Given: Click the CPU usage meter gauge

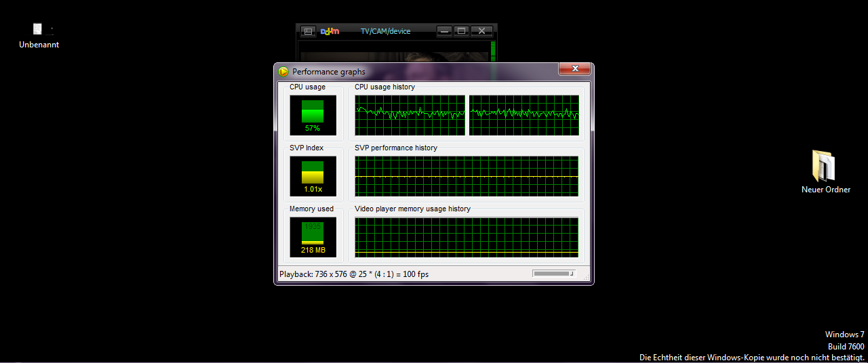Looking at the screenshot, I should pyautogui.click(x=313, y=114).
